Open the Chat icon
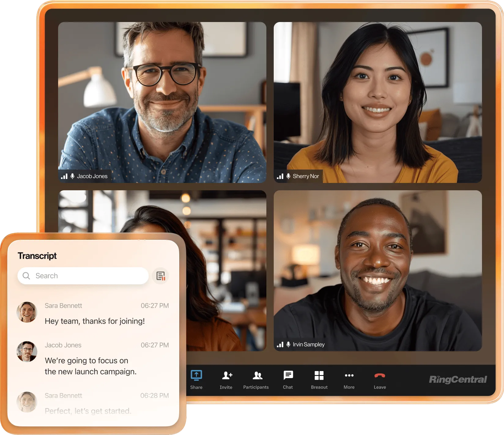Image resolution: width=504 pixels, height=435 pixels. pos(288,375)
